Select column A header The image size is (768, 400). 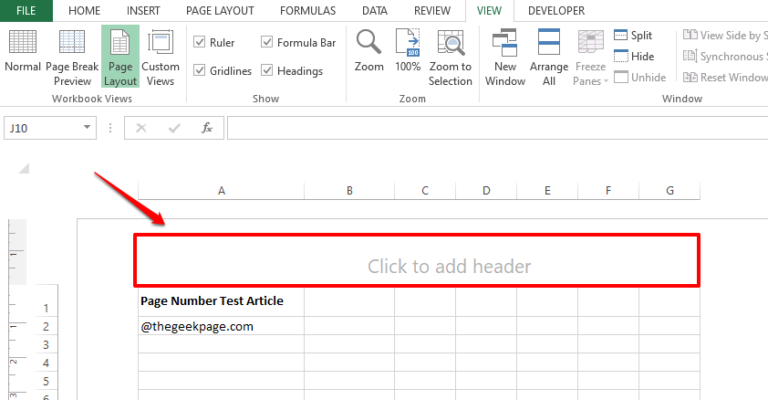click(221, 190)
